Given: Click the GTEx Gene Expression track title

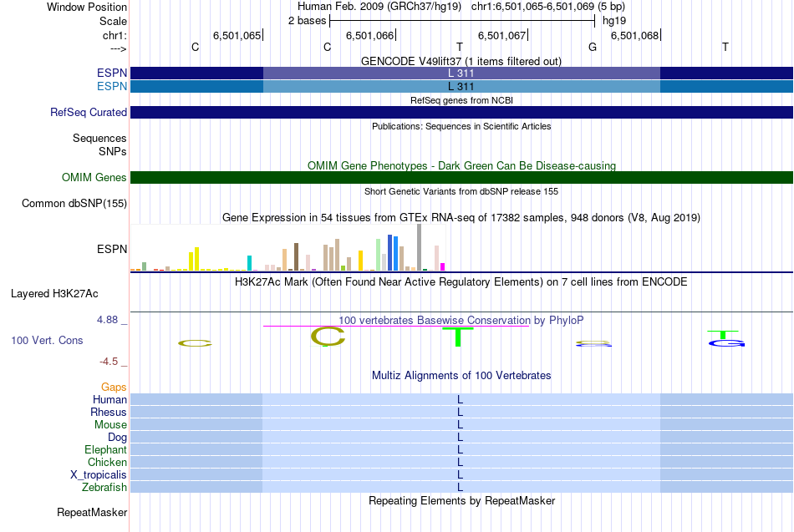Looking at the screenshot, I should [461, 218].
